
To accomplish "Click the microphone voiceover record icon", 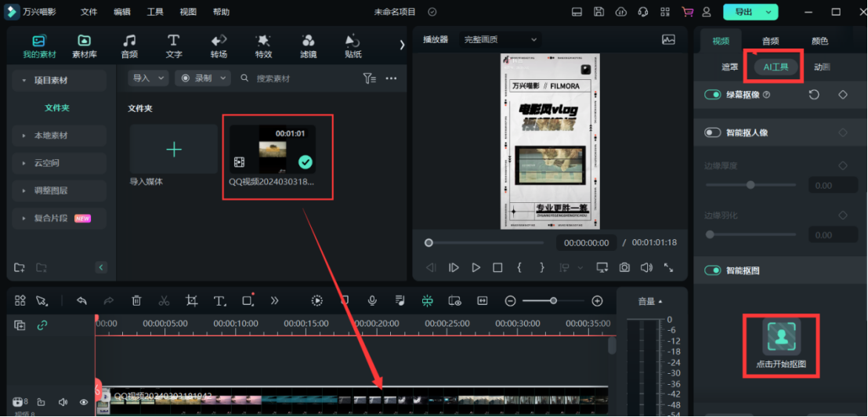I will 372,300.
